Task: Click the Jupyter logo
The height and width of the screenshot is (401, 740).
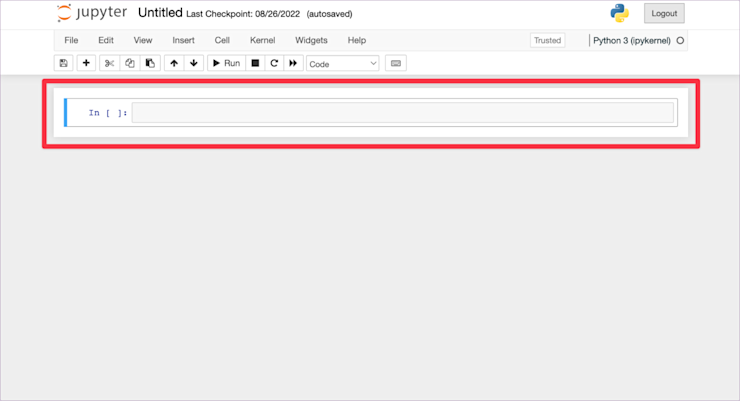Action: (92, 13)
